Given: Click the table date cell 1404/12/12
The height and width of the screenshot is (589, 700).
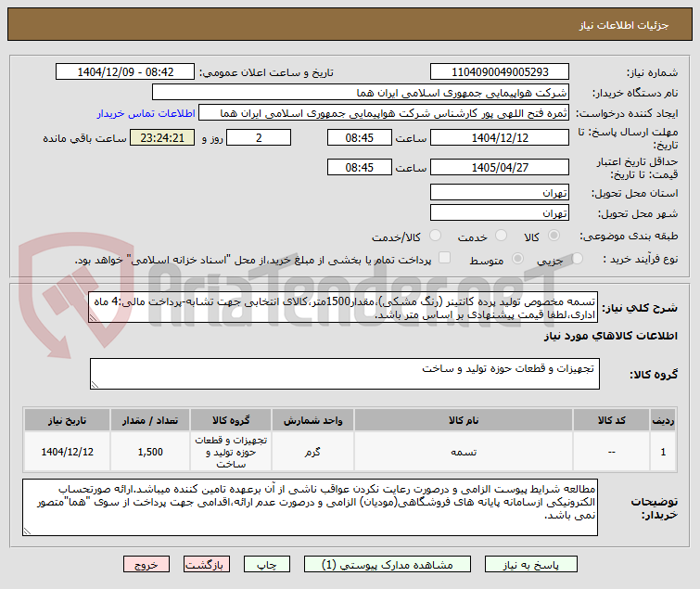Looking at the screenshot, I should pyautogui.click(x=68, y=452).
